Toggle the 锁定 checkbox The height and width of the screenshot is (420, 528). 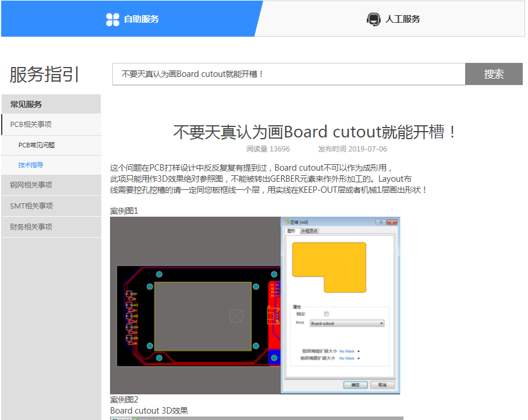(x=327, y=314)
